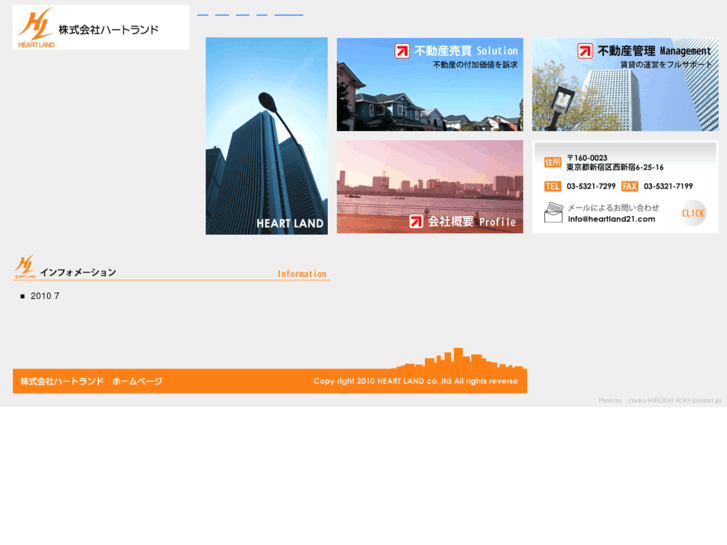The height and width of the screenshot is (545, 727).
Task: Click the info@heartland21.com email address
Action: pyautogui.click(x=612, y=219)
